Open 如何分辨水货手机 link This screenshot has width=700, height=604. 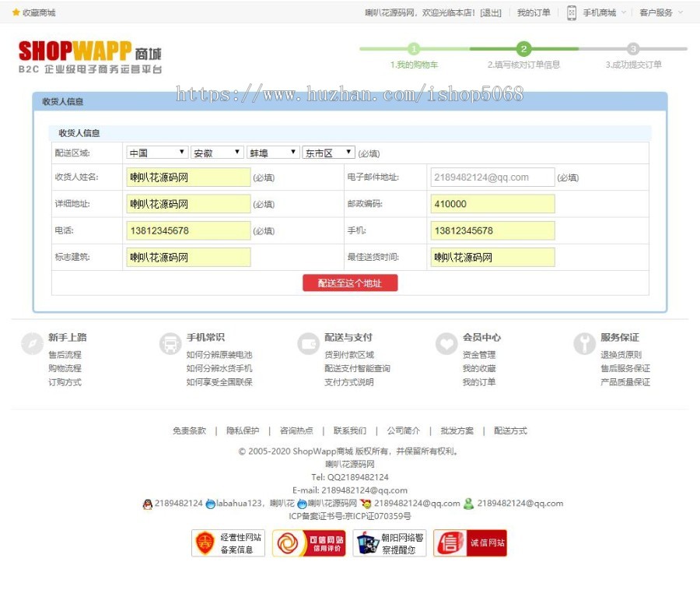[219, 368]
